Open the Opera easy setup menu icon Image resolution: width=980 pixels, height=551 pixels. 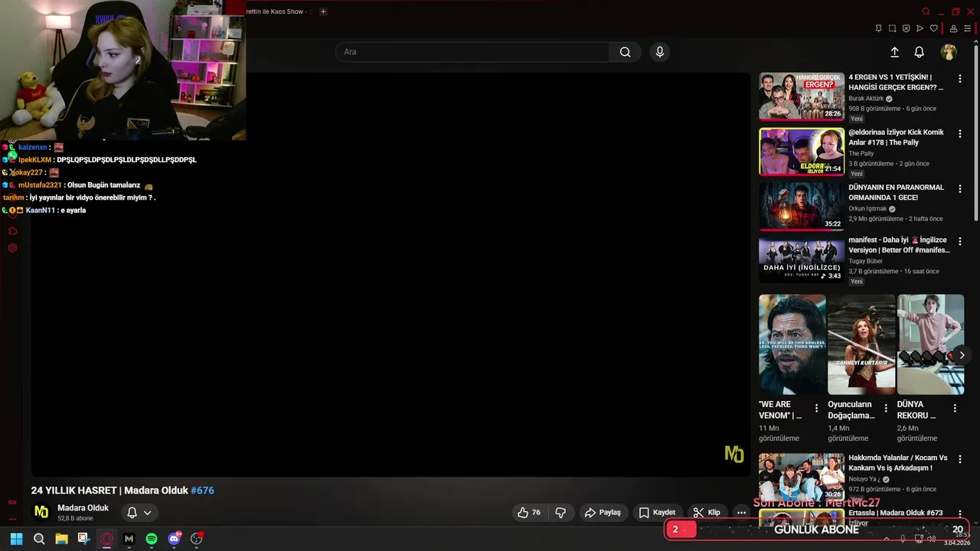(968, 28)
